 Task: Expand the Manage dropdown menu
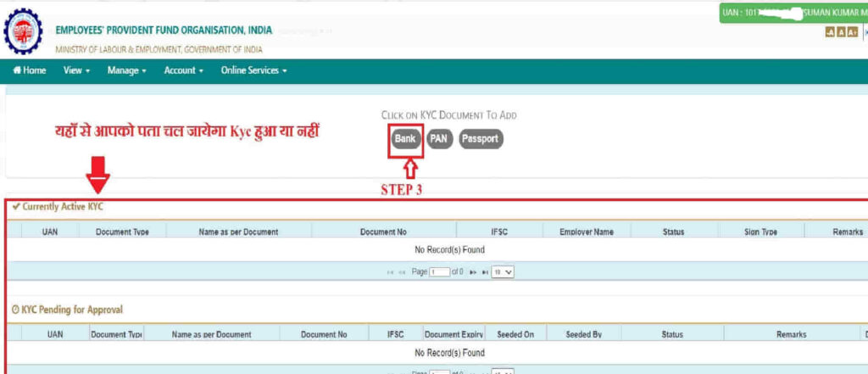(127, 70)
